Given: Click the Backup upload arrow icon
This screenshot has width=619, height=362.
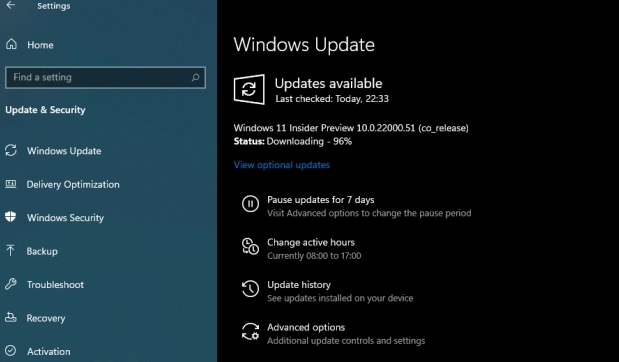Looking at the screenshot, I should pos(11,250).
